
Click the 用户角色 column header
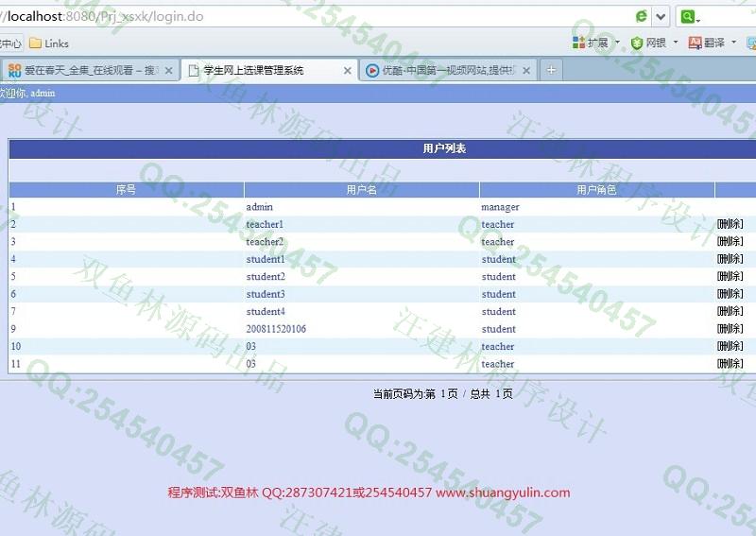click(596, 190)
